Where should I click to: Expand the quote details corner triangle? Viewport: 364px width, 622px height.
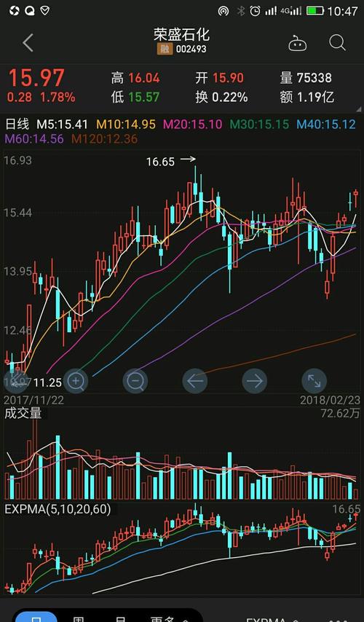tap(359, 109)
